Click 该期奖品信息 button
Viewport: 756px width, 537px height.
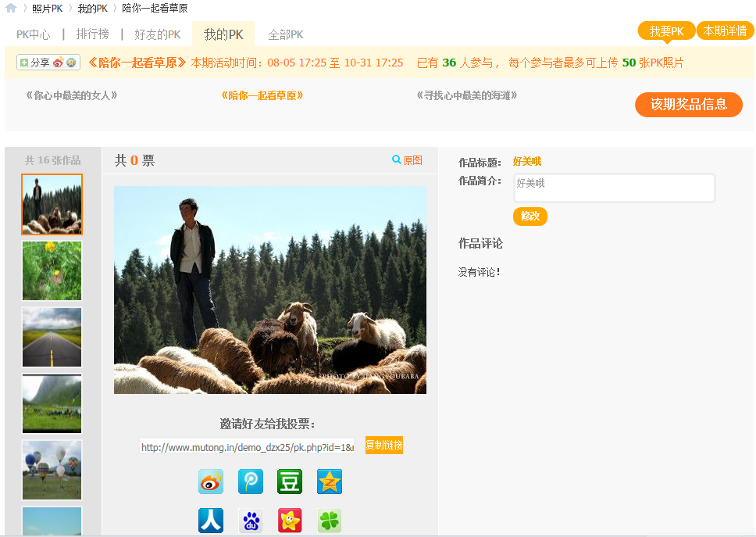pyautogui.click(x=689, y=104)
